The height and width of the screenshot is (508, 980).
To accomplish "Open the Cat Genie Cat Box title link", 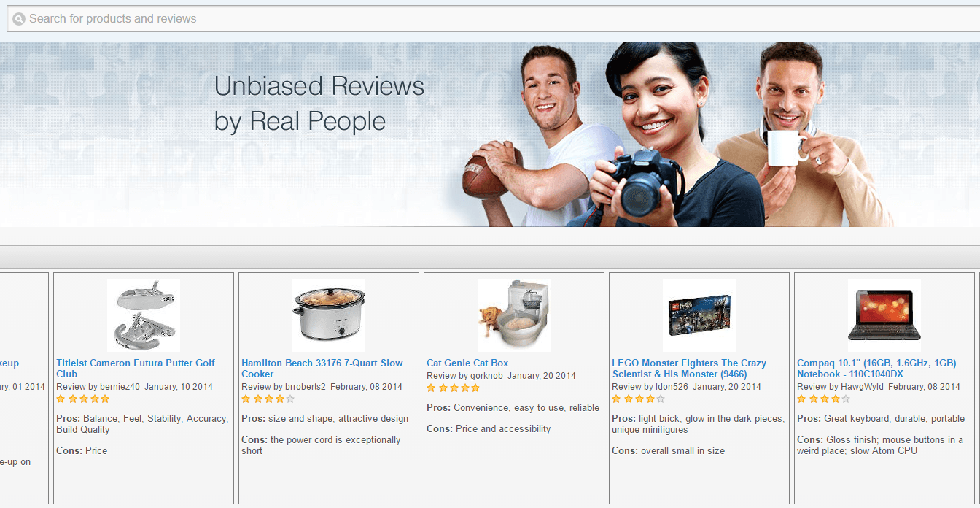I will [x=467, y=363].
